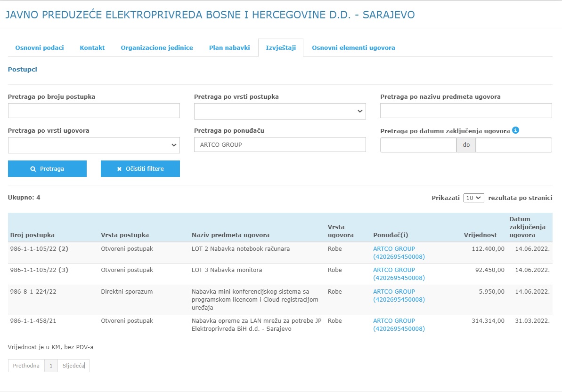Image resolution: width=562 pixels, height=392 pixels.
Task: Click procedure number 986-1-1-105/22 (3)
Action: [x=39, y=270]
